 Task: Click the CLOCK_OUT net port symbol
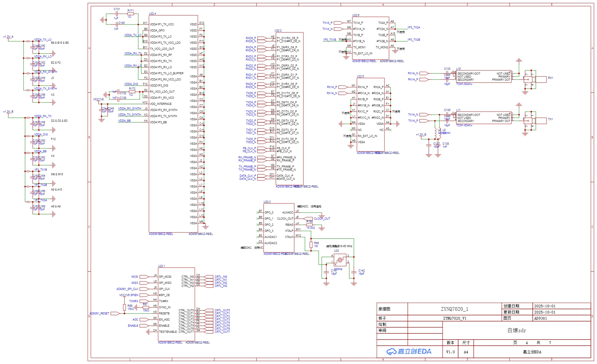[x=308, y=218]
